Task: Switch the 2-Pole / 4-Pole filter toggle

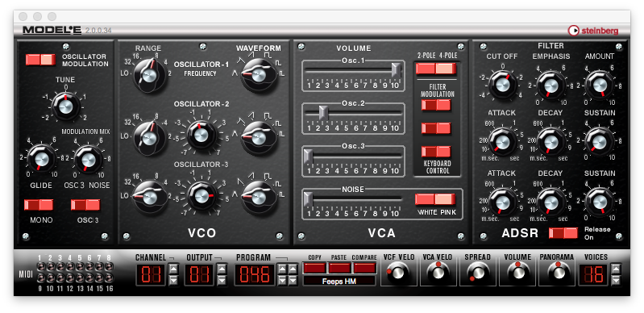Action: point(436,69)
